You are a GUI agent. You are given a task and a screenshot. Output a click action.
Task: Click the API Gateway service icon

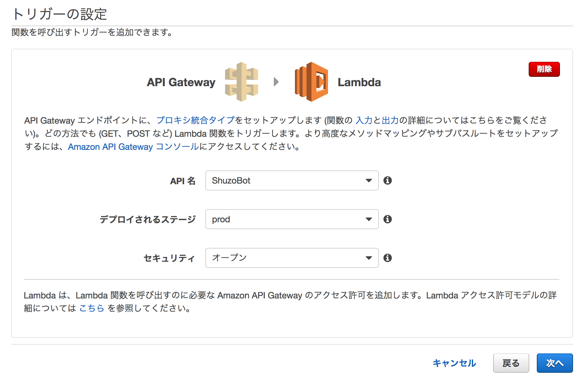tap(242, 82)
